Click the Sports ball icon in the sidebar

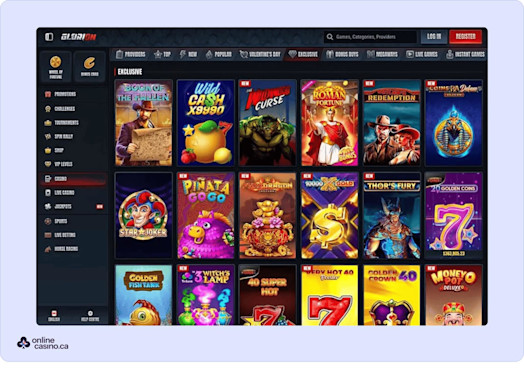point(48,221)
